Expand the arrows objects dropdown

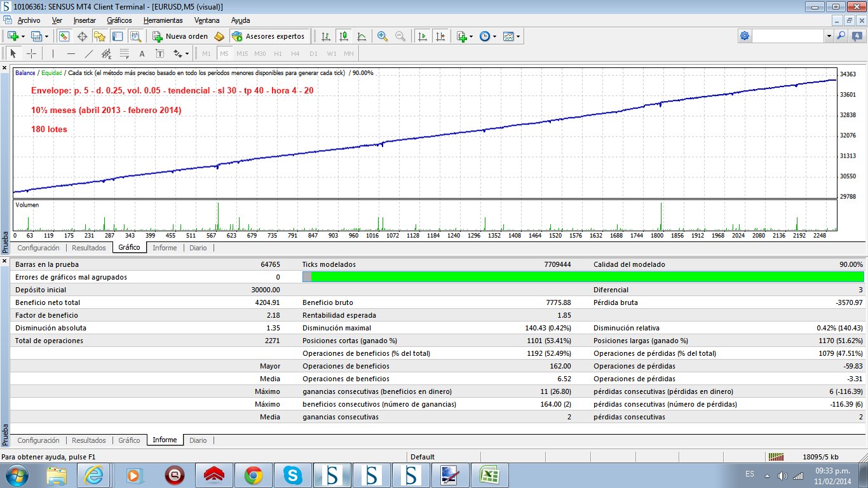coord(187,53)
